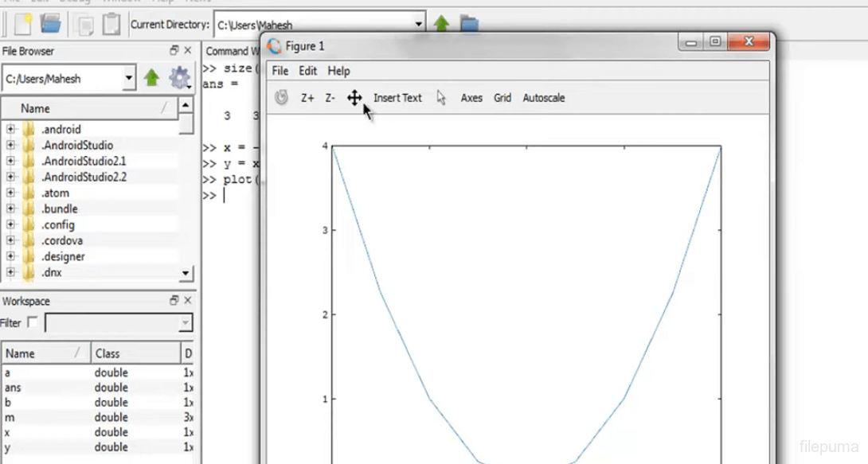Click the Open File folder icon
This screenshot has width=868, height=464.
pos(50,24)
